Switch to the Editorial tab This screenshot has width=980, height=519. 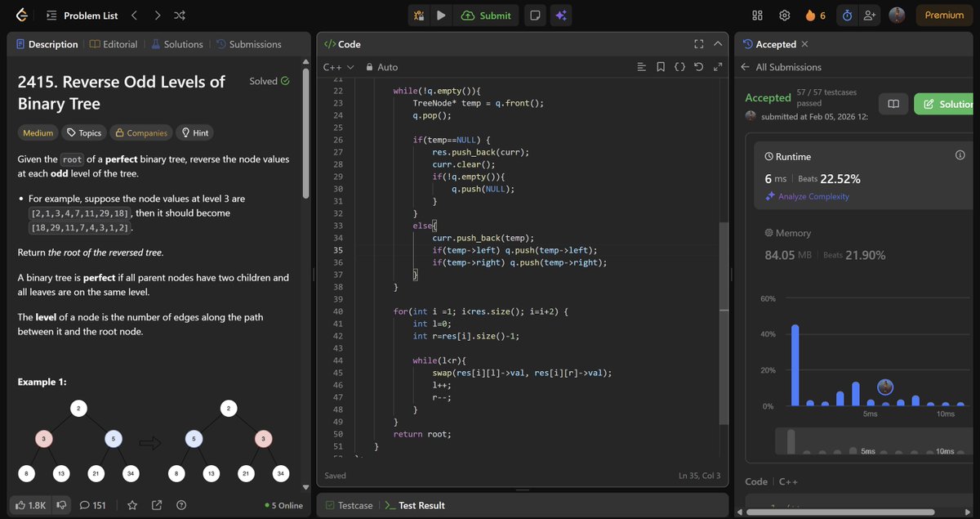tap(114, 44)
